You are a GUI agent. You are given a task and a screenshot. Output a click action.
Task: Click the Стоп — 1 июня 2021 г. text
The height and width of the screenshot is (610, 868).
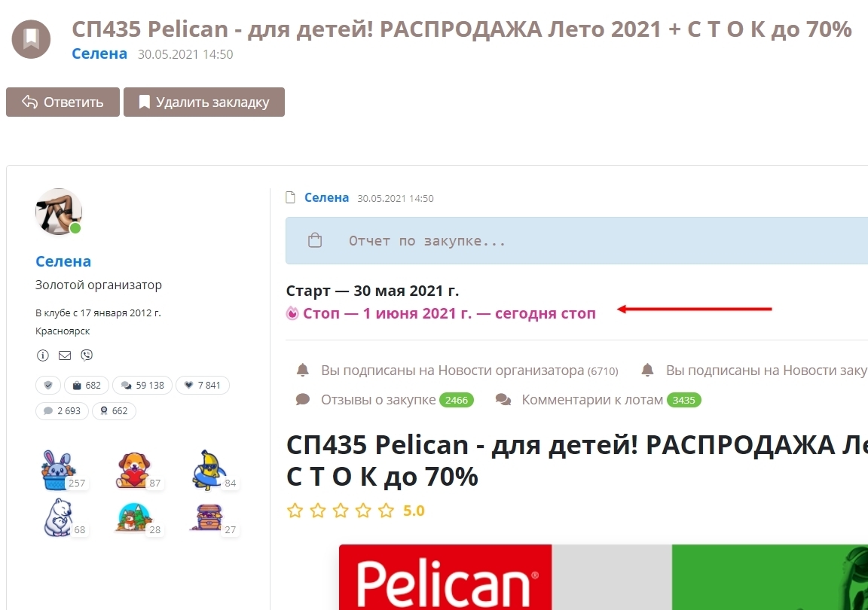[x=450, y=313]
